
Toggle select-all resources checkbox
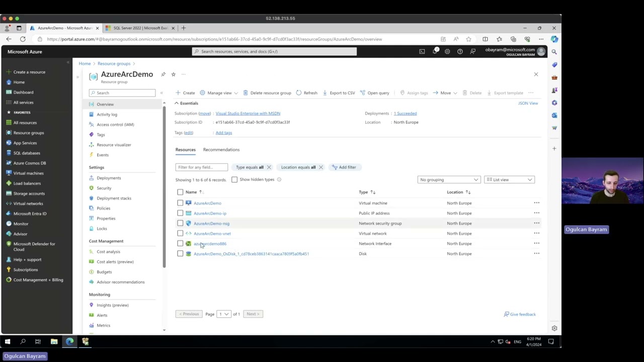180,192
